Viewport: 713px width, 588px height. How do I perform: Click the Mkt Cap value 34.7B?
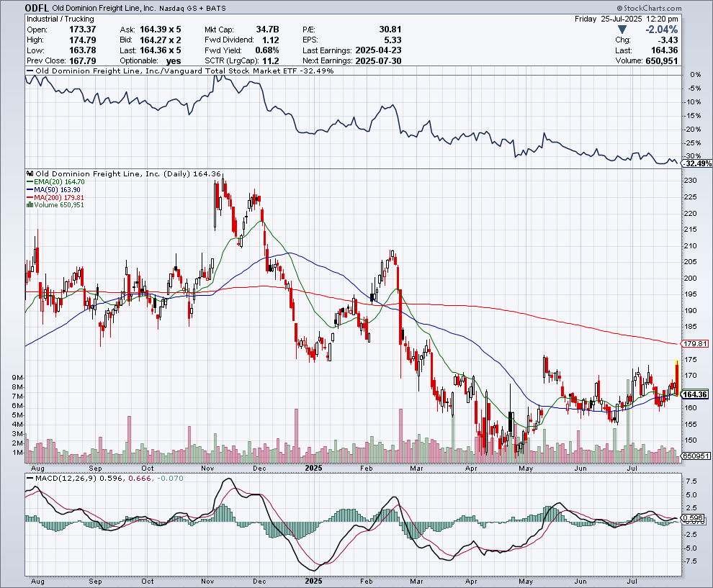coord(267,30)
